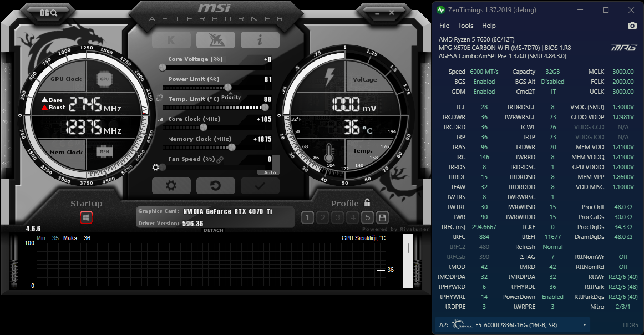
Task: Click the driver version 596.36 text
Action: point(192,224)
